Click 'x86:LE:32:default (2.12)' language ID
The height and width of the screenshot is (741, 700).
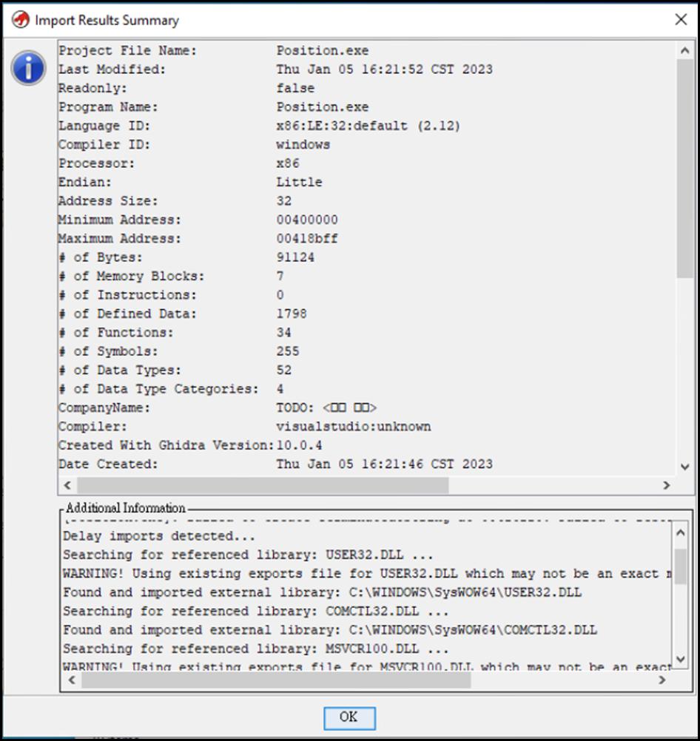tap(368, 126)
